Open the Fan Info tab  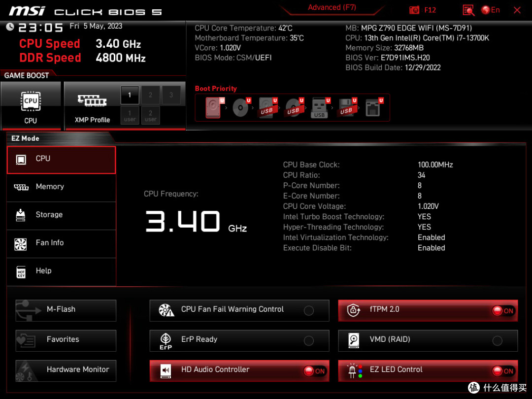(x=61, y=243)
